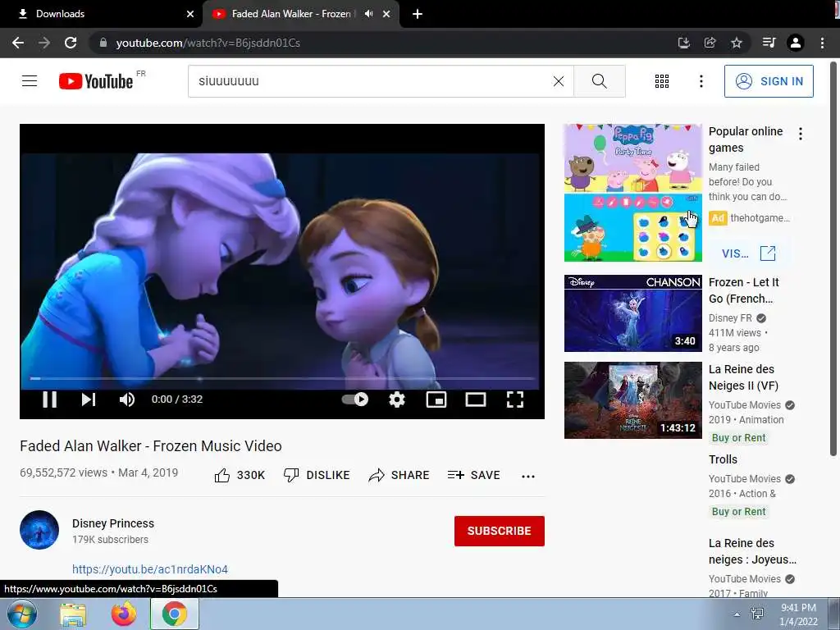
Task: Launch Firefox from the taskbar
Action: tap(124, 614)
